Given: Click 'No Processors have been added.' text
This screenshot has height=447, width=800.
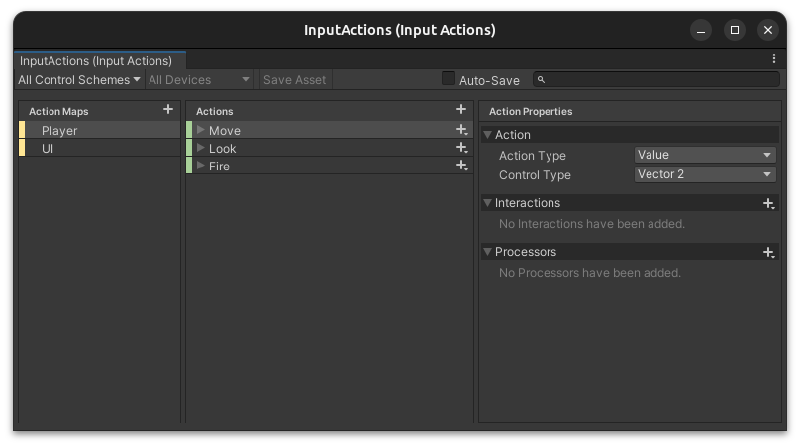Looking at the screenshot, I should point(590,273).
